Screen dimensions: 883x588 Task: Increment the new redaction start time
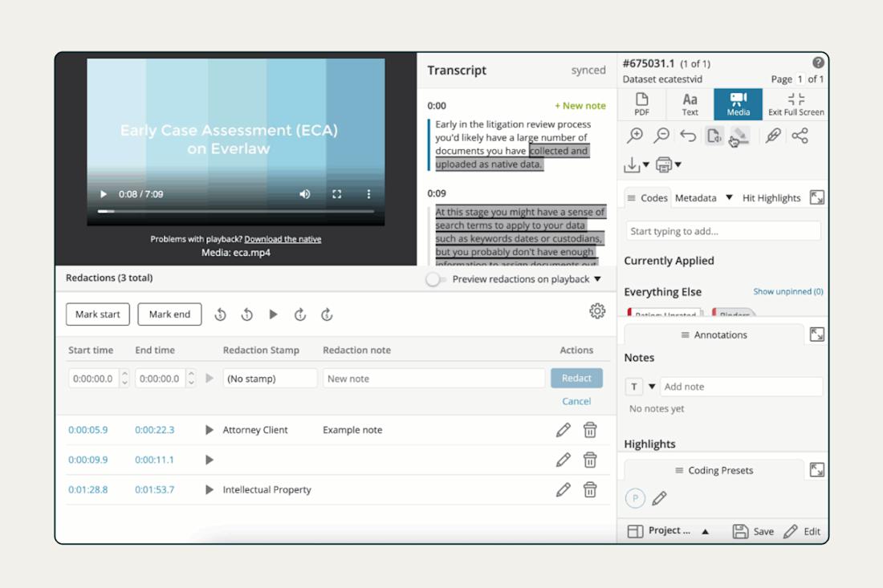[x=125, y=374]
